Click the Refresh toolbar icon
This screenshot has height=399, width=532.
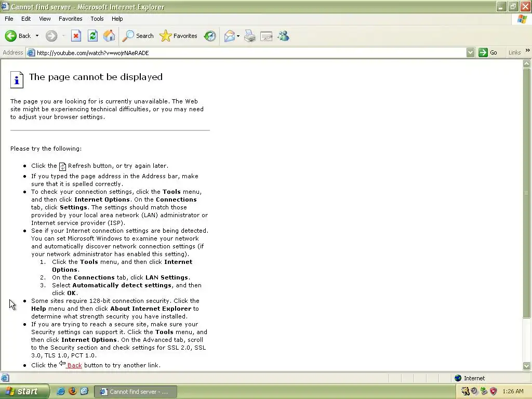coord(92,36)
